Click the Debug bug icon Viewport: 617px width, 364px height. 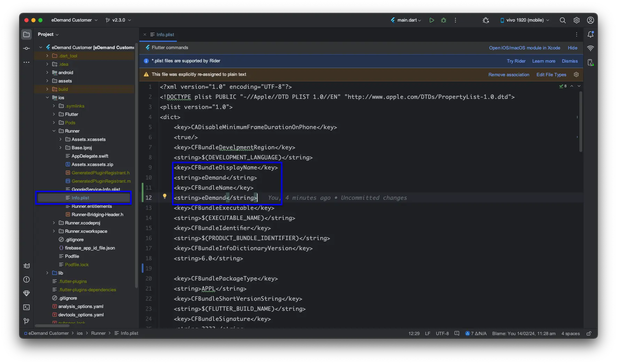444,20
